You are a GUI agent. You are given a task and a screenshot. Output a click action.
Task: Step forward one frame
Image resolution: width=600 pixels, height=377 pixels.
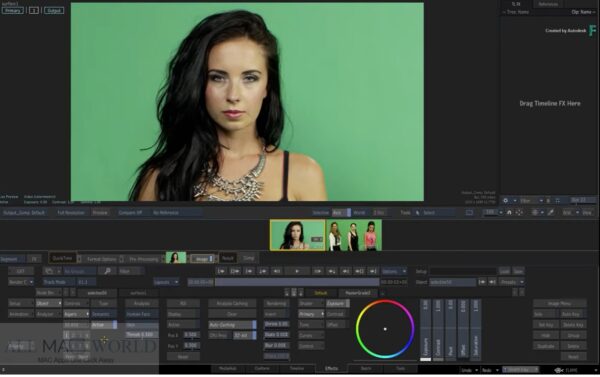point(318,271)
